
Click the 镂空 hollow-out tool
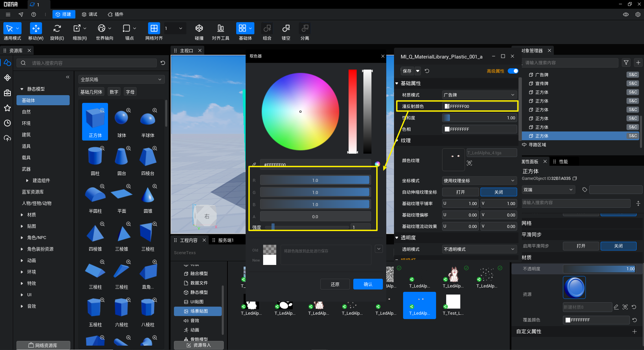click(286, 32)
